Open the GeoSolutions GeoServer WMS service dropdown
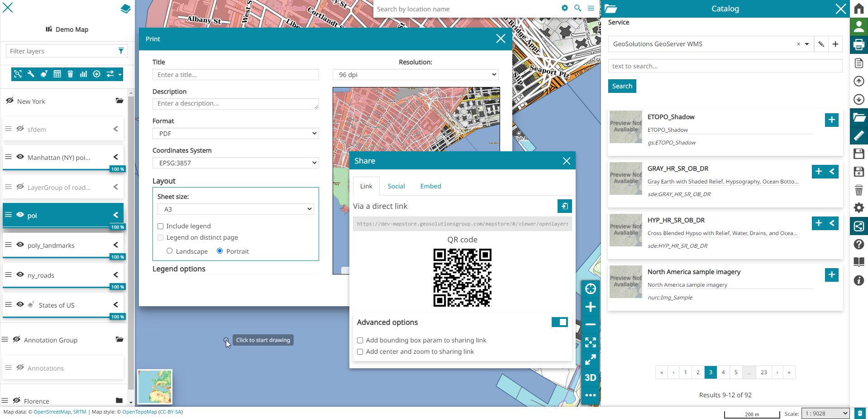The image size is (868, 419). (x=806, y=44)
